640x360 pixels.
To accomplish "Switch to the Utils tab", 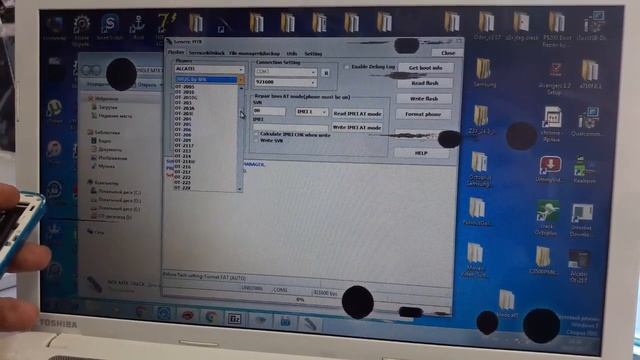I will 291,53.
